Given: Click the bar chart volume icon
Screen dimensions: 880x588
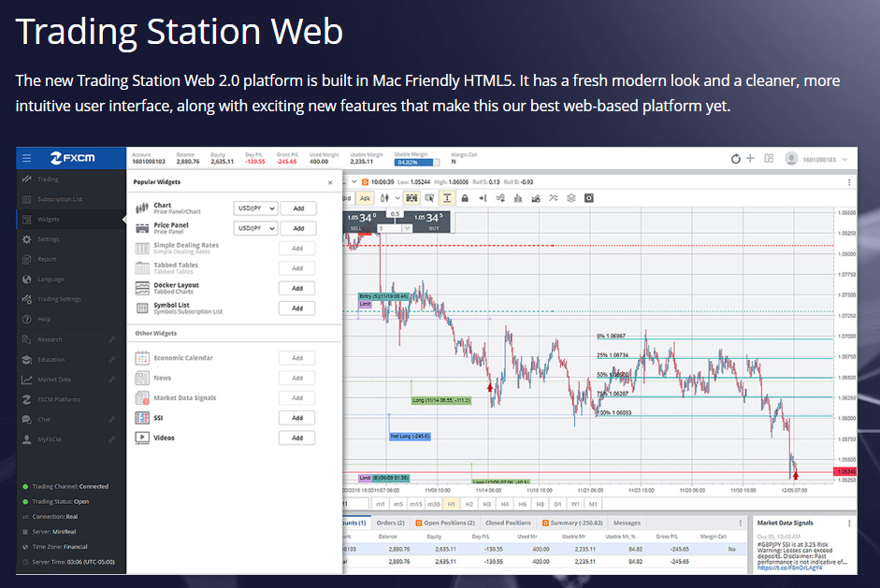Looking at the screenshot, I should point(518,198).
